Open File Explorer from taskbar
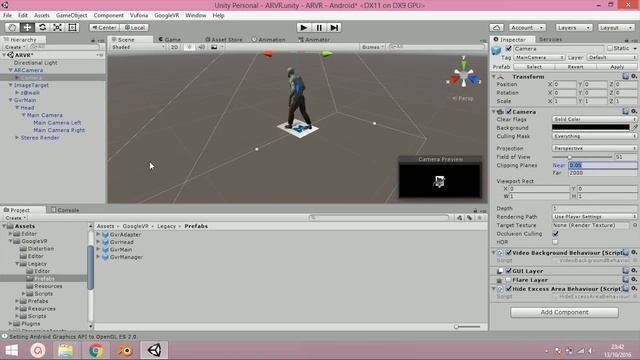Image resolution: width=640 pixels, height=360 pixels. coord(66,350)
